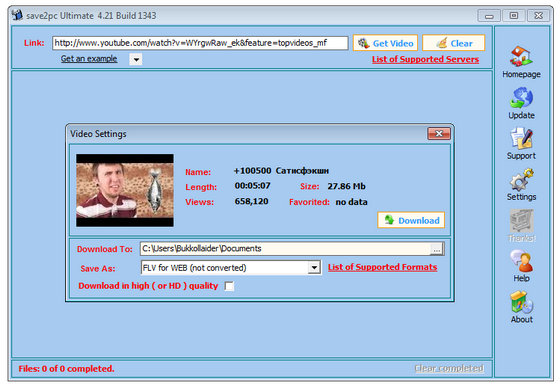Click the save2pc app icon in title bar
The height and width of the screenshot is (389, 560).
[17, 15]
